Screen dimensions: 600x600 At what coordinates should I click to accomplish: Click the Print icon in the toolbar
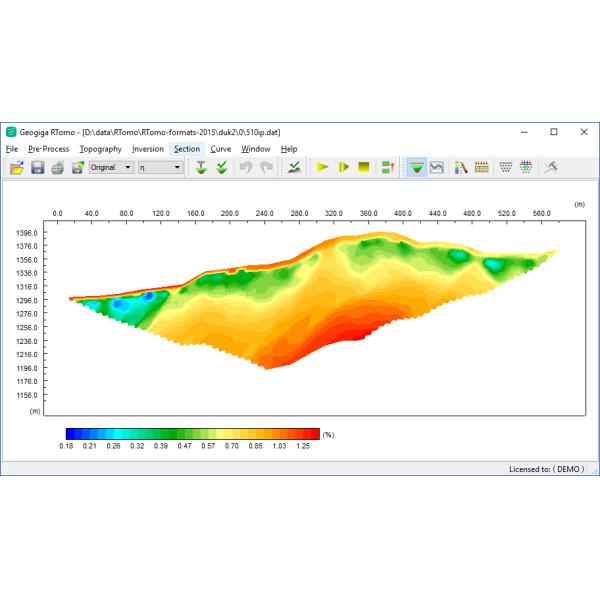click(x=58, y=167)
